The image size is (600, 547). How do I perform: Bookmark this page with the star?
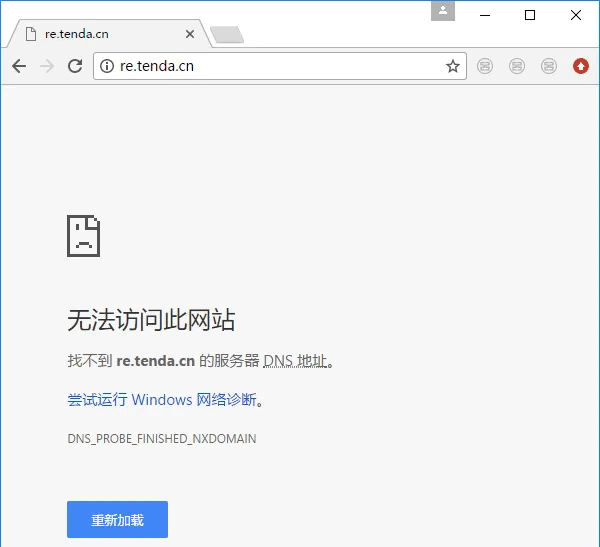tap(453, 66)
